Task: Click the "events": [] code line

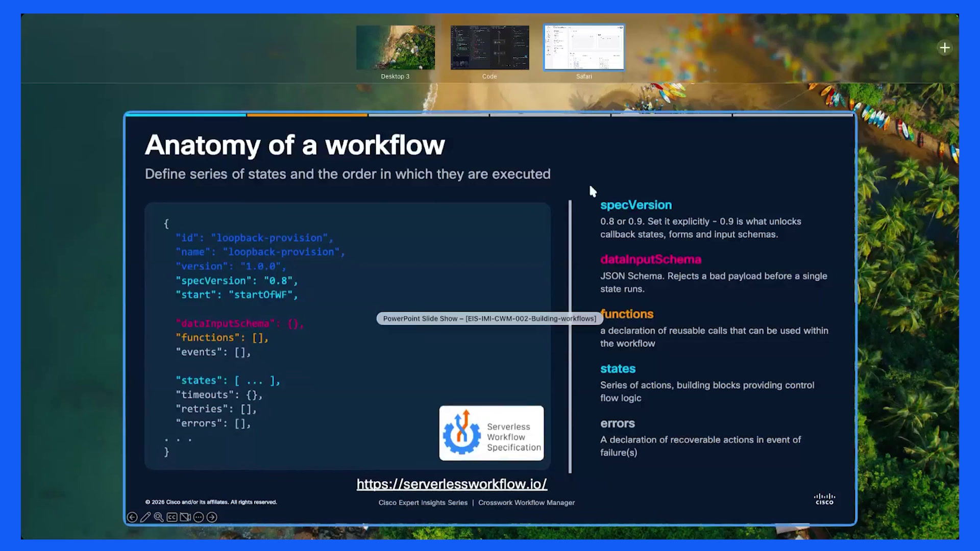Action: [213, 352]
